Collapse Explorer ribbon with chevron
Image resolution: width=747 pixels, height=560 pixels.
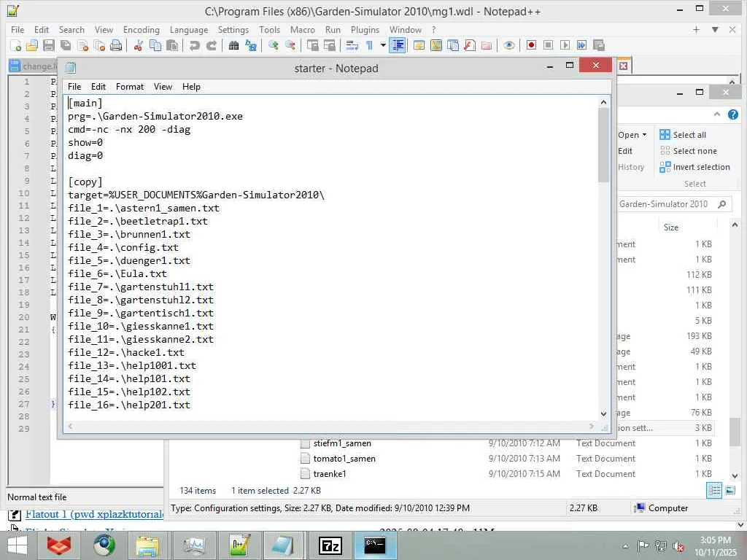coord(717,114)
